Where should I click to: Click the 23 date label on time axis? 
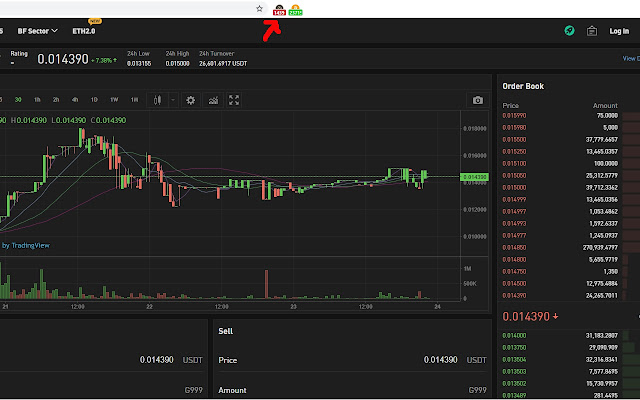point(293,307)
